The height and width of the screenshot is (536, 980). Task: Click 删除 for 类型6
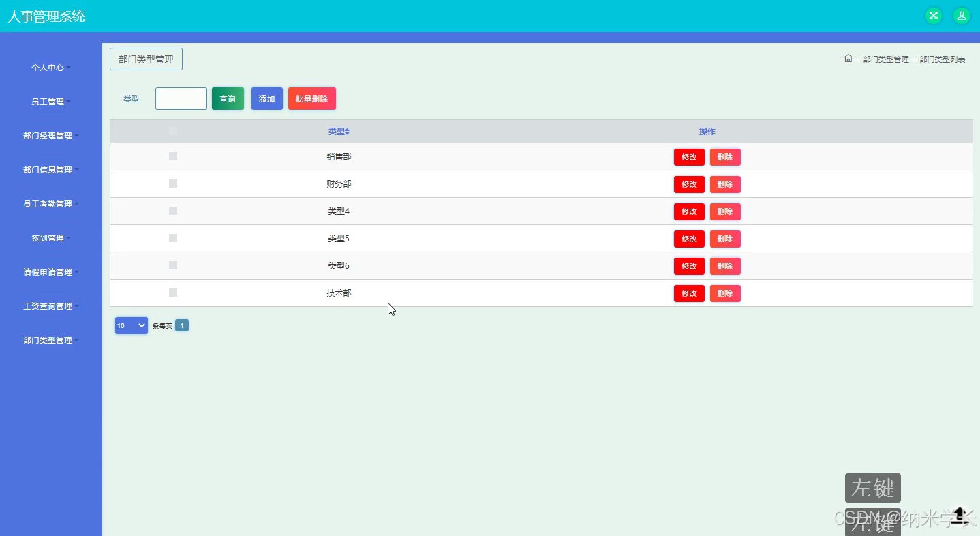(x=725, y=266)
